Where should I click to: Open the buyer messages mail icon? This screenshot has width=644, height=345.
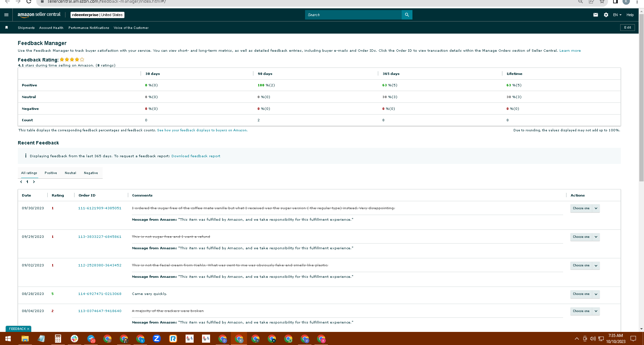click(596, 15)
